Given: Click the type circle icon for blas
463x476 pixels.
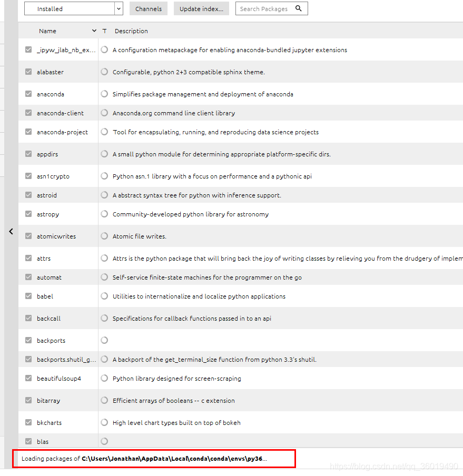Looking at the screenshot, I should point(104,442).
